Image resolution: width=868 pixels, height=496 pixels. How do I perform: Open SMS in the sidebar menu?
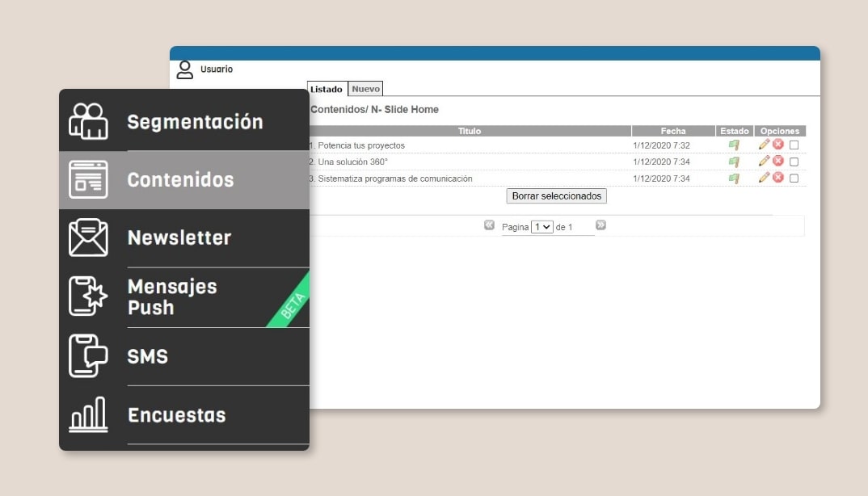tap(184, 356)
